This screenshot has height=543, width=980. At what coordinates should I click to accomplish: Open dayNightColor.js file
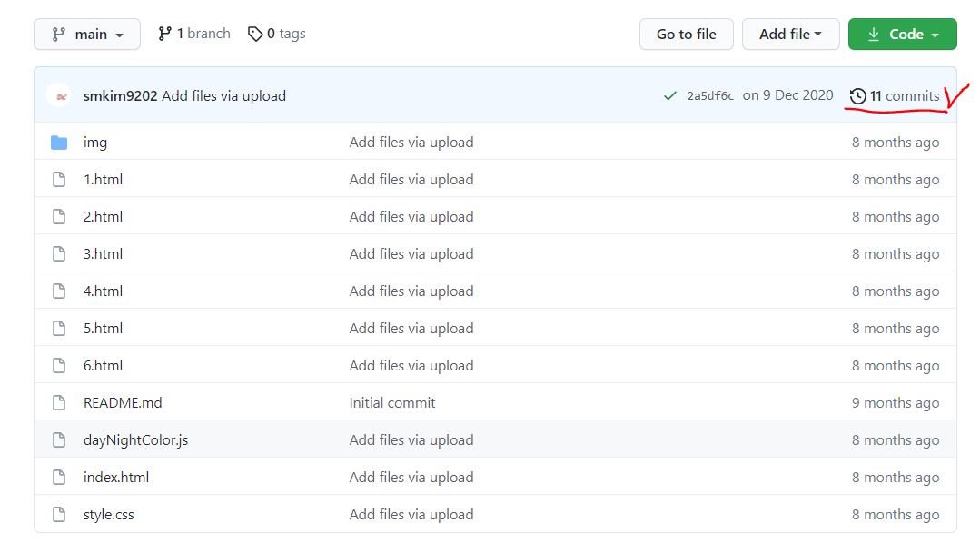(135, 440)
